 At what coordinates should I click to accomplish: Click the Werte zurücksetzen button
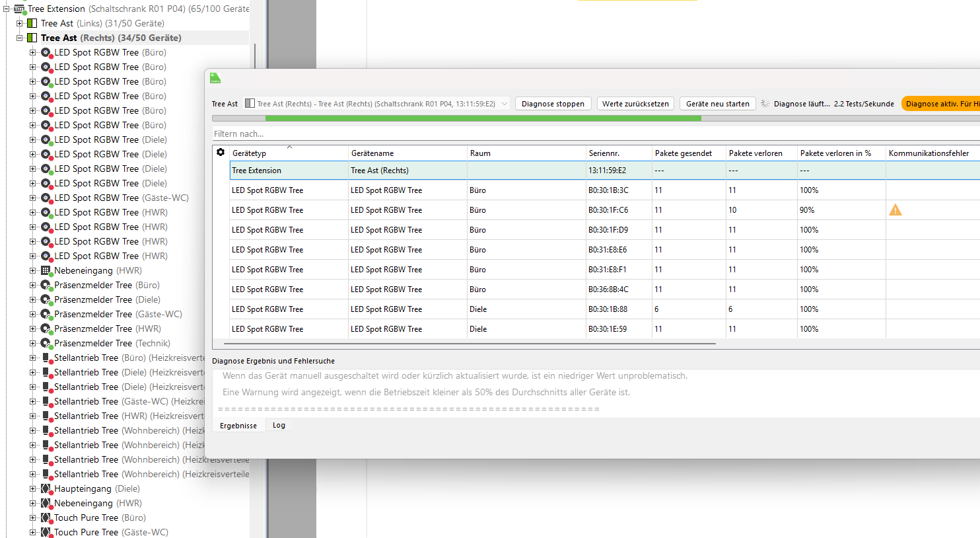coord(635,104)
